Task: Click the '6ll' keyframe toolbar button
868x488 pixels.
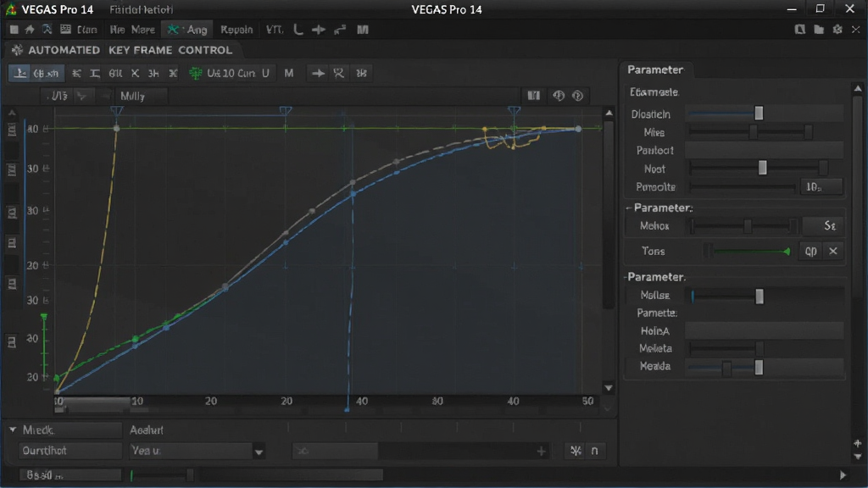Action: click(115, 73)
